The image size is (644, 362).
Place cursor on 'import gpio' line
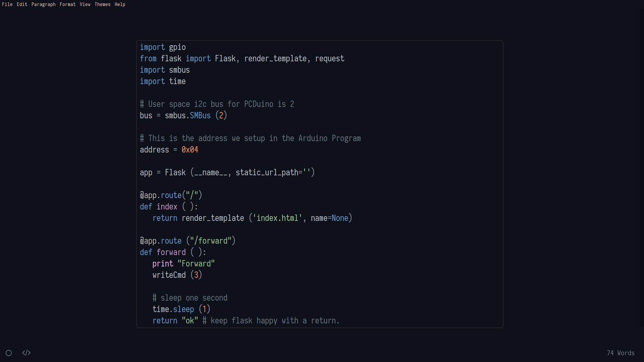[x=163, y=47]
